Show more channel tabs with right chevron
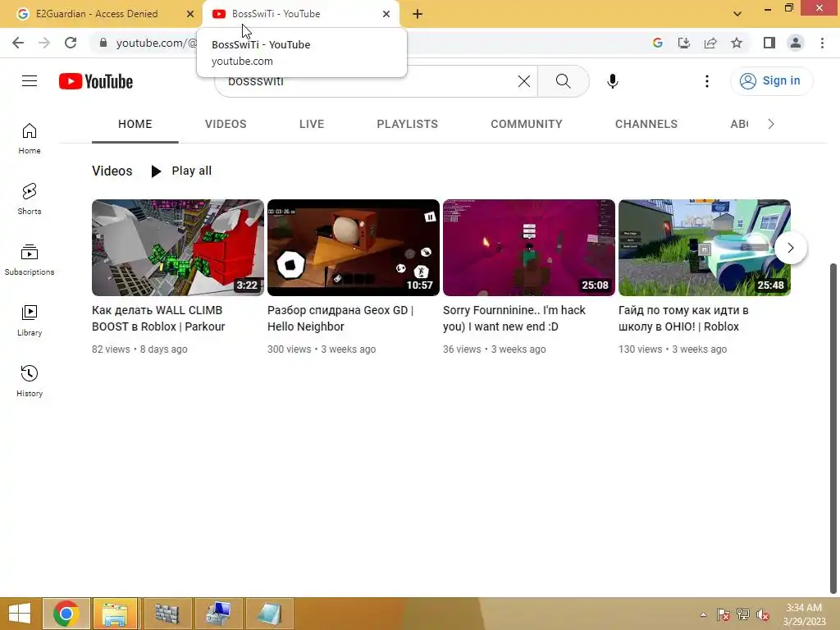The height and width of the screenshot is (630, 840). click(771, 125)
